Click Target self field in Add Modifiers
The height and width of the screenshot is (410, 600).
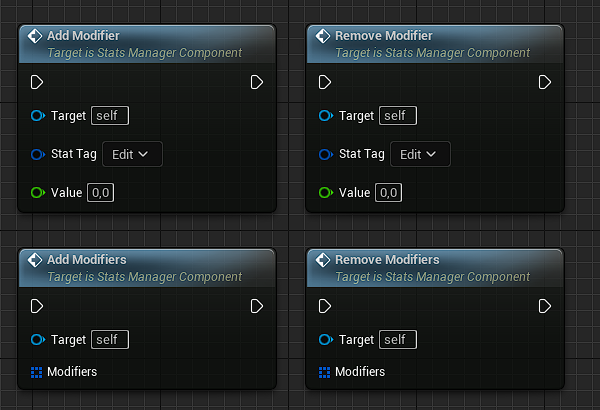click(110, 340)
